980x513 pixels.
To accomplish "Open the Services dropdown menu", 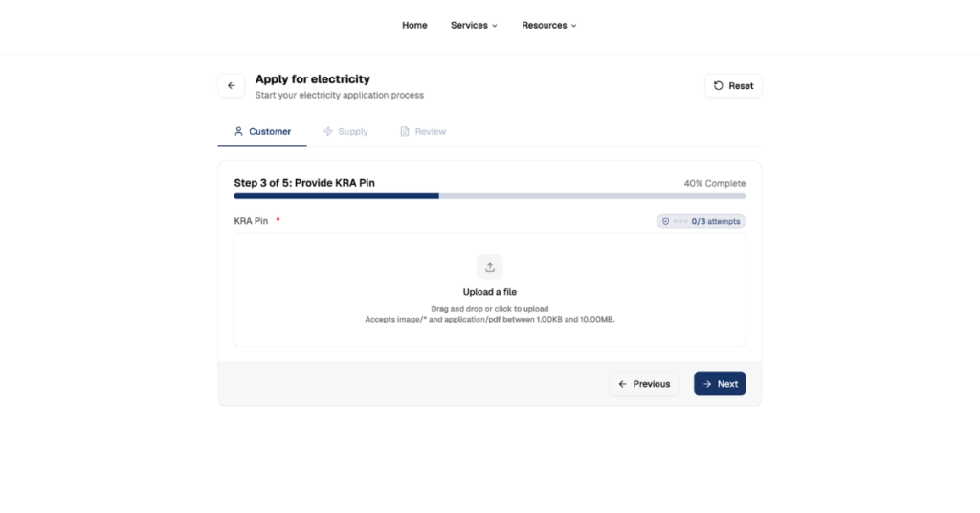I will pos(474,25).
